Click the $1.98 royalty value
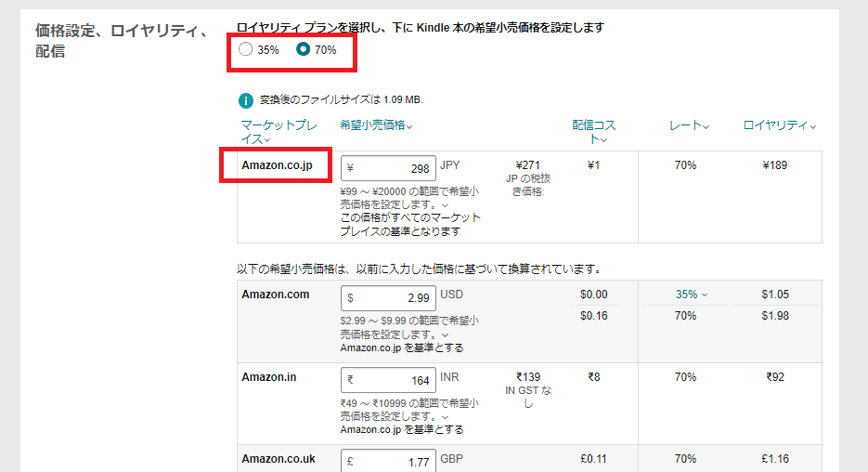This screenshot has width=868, height=472. pyautogui.click(x=775, y=316)
